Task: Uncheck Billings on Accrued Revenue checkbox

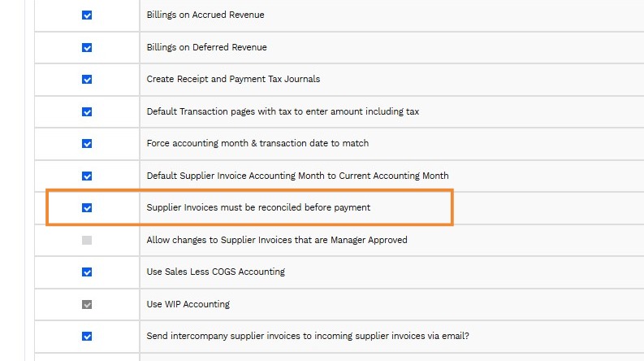Action: coord(87,15)
